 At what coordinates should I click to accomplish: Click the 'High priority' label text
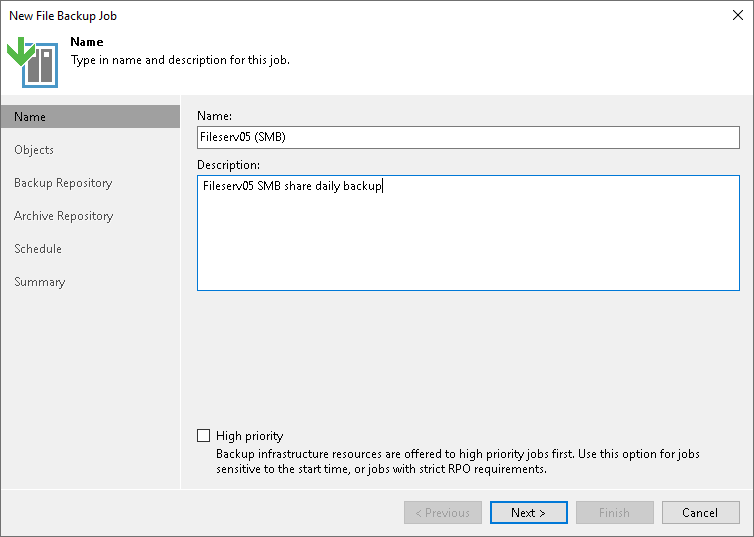click(249, 436)
